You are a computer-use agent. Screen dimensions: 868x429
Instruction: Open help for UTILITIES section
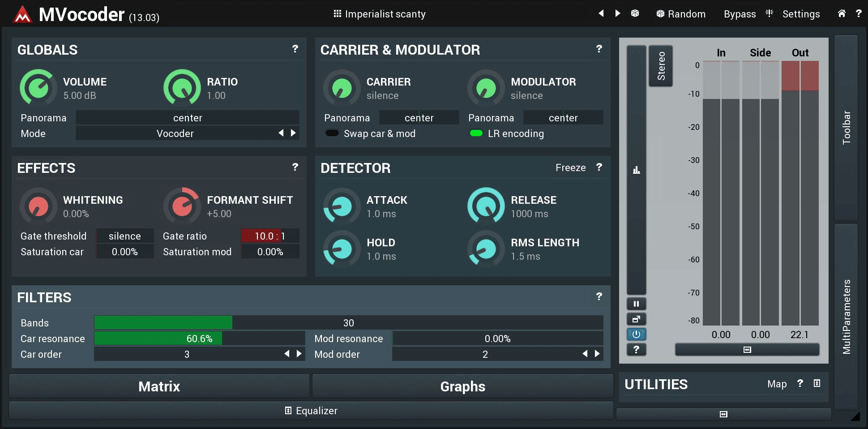(x=800, y=383)
